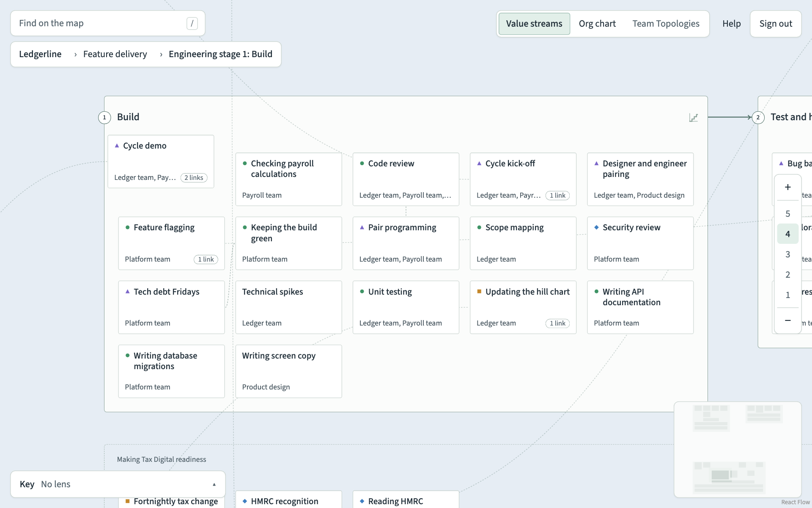This screenshot has width=812, height=508.
Task: Go to Feature delivery breadcrumb
Action: tap(115, 54)
